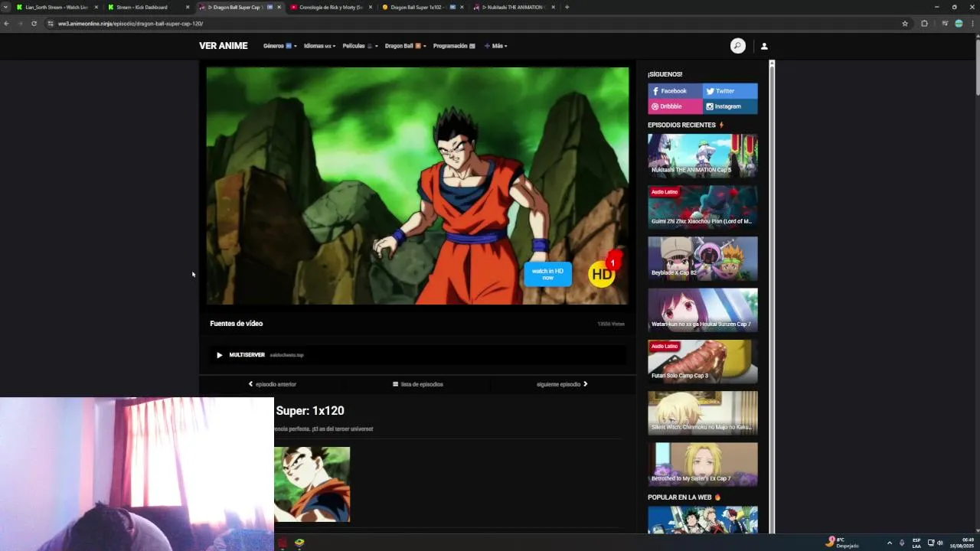980x551 pixels.
Task: Open a new browser tab
Action: (567, 7)
